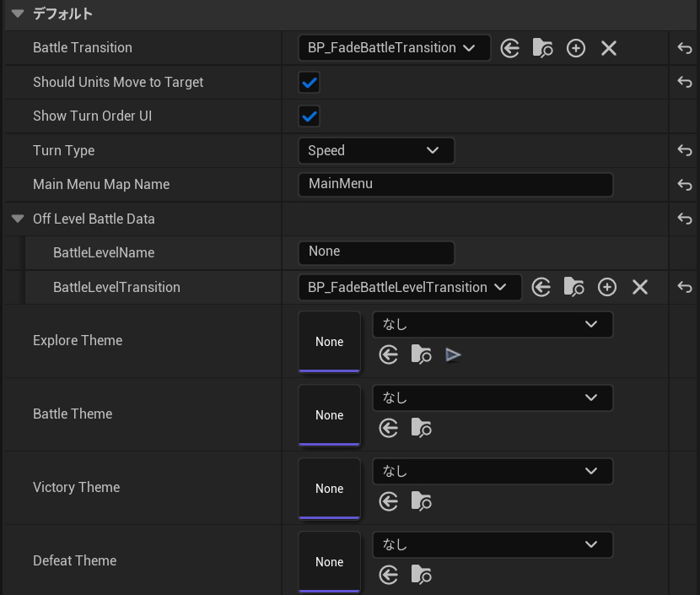Use selected asset for Battle Transition

[x=509, y=48]
